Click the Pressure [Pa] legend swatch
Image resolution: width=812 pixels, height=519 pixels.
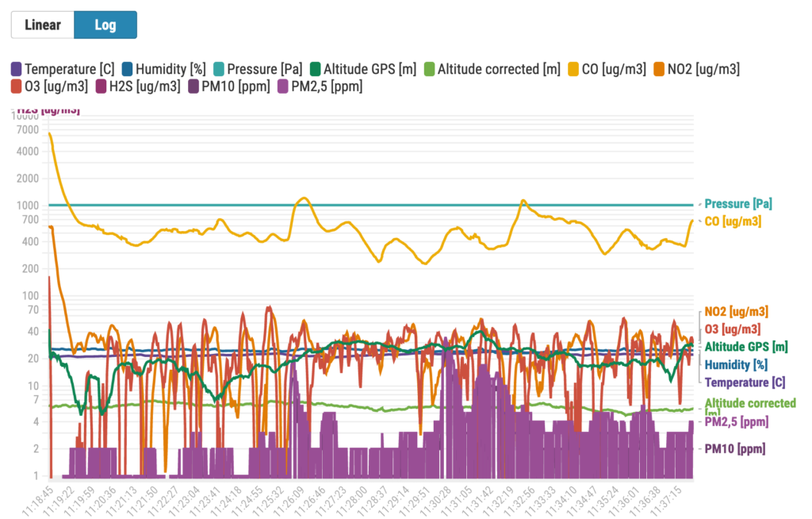(219, 69)
